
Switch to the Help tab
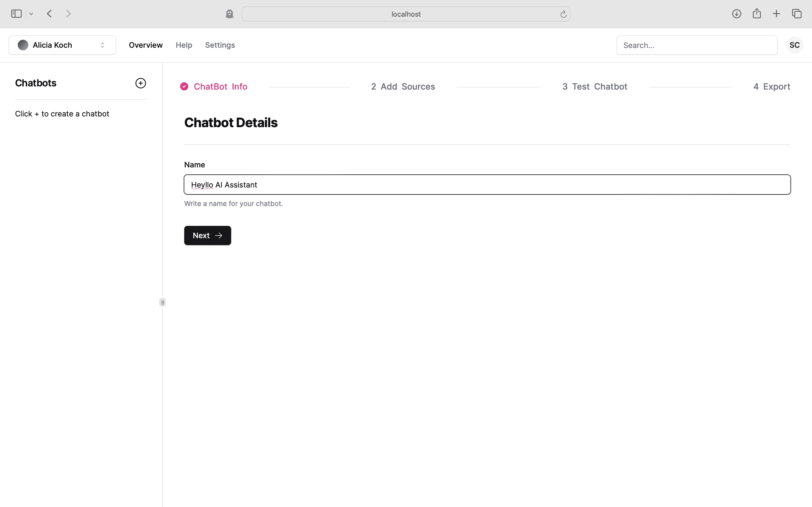(x=184, y=45)
